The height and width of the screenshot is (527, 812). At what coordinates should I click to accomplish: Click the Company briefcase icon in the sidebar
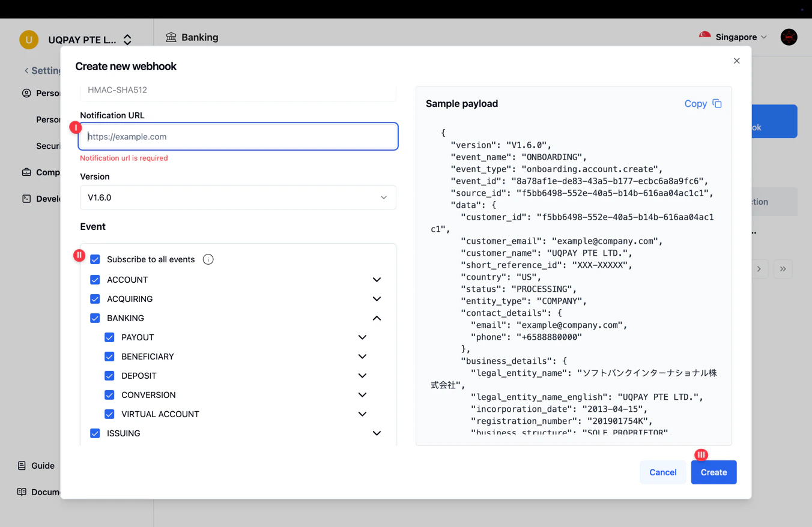[x=28, y=172]
